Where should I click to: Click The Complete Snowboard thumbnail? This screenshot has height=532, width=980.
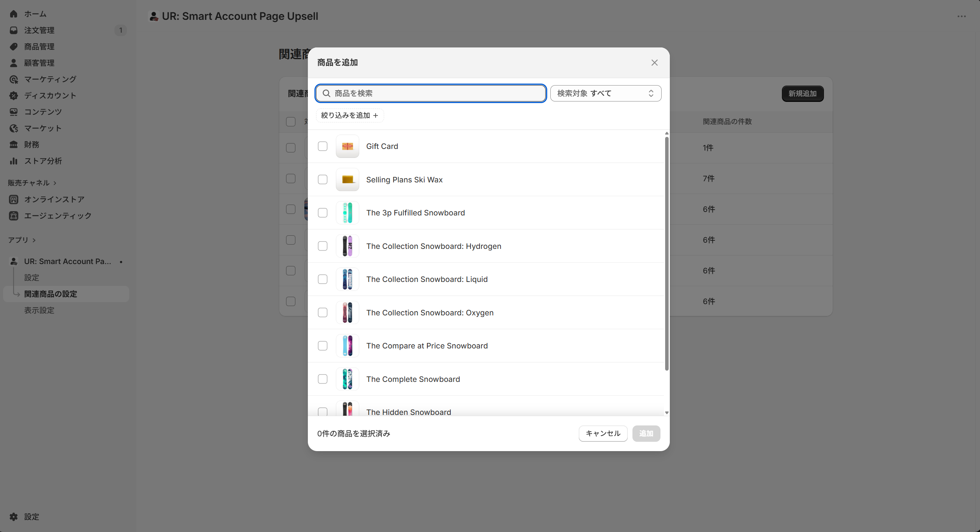pos(348,379)
